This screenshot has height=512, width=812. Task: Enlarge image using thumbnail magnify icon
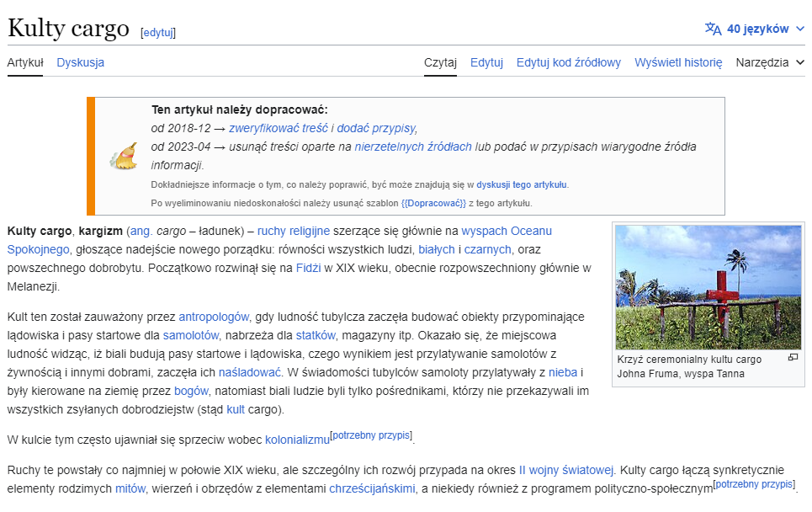(793, 358)
